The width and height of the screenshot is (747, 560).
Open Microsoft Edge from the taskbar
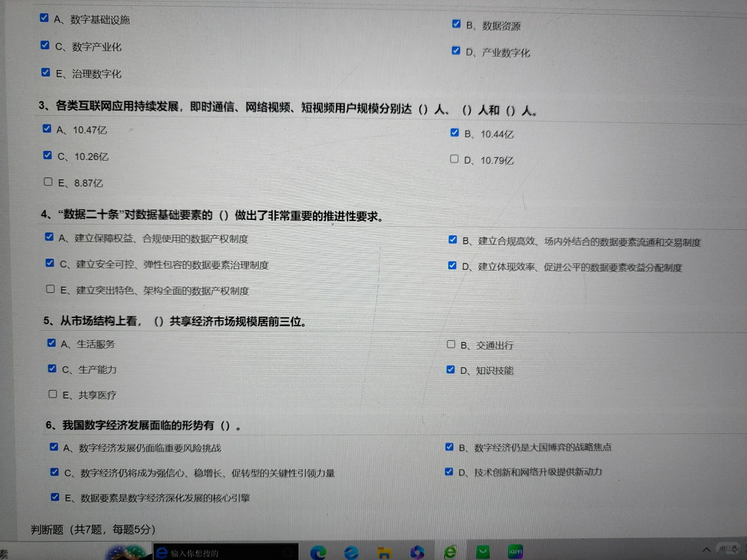[x=318, y=552]
